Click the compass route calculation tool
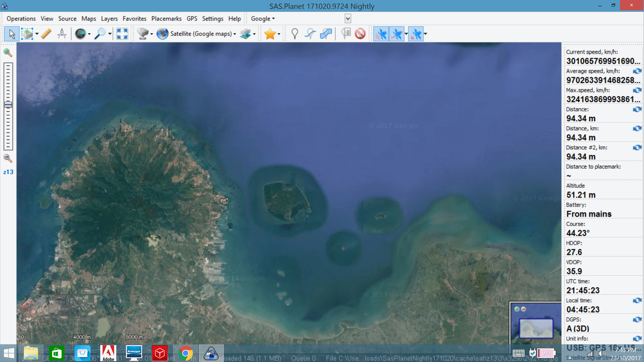Screen dimensions: 644x362 [x=62, y=34]
